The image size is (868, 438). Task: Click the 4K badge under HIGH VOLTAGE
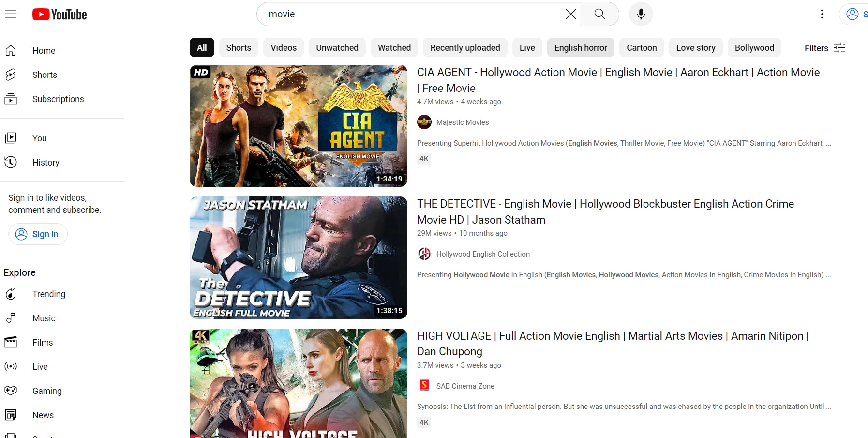tap(424, 423)
